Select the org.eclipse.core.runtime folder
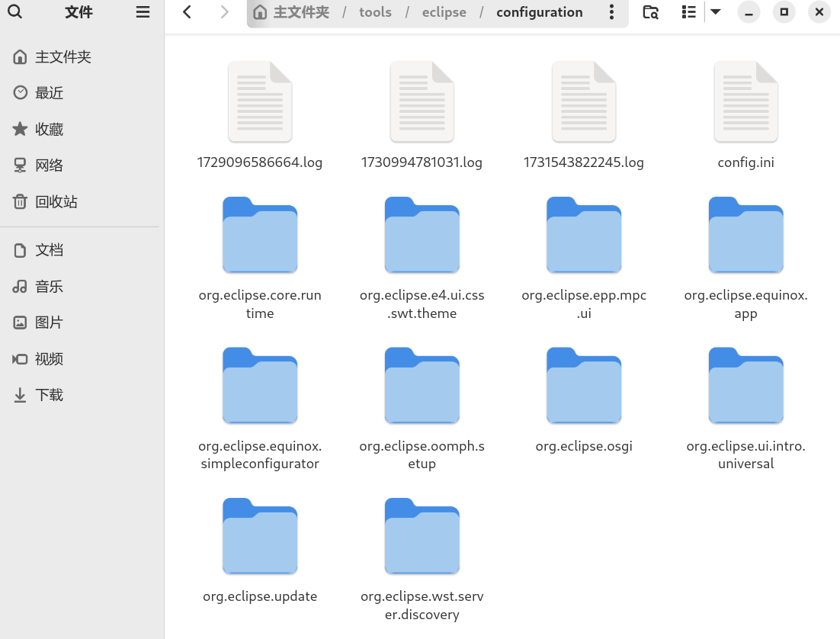The image size is (840, 639). (260, 235)
